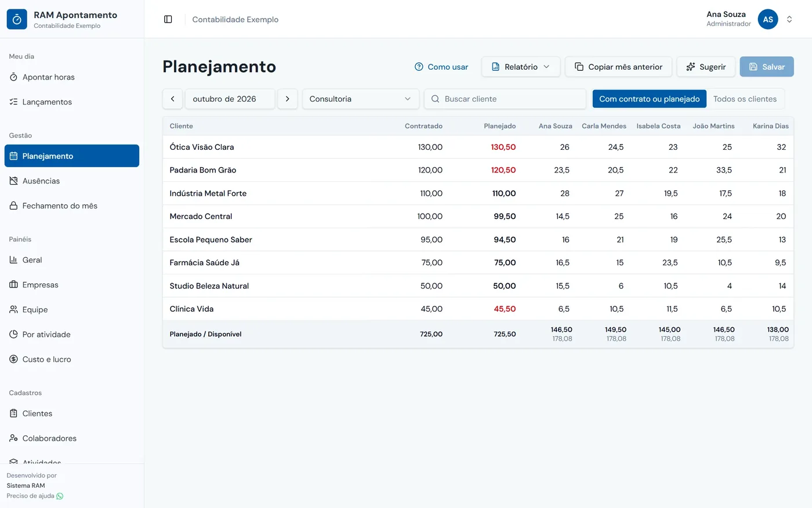The width and height of the screenshot is (812, 508).
Task: Click the Equipe people icon
Action: [x=14, y=310]
